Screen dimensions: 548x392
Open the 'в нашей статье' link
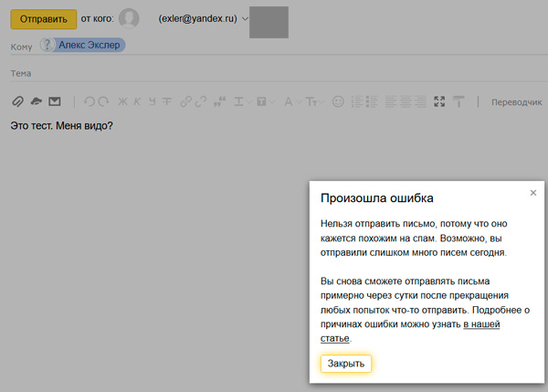(481, 324)
